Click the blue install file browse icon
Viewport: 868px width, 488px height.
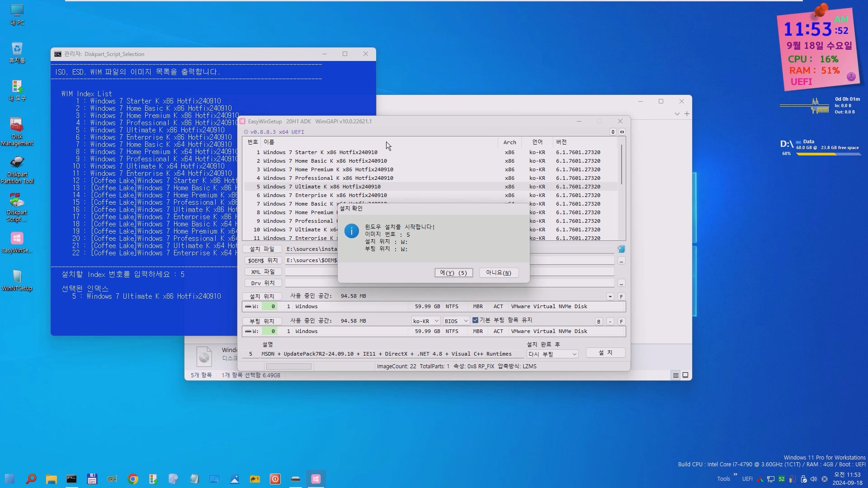click(x=621, y=249)
